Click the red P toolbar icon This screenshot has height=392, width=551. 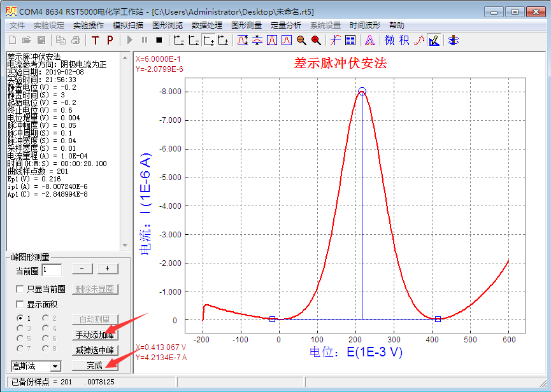[x=110, y=41]
